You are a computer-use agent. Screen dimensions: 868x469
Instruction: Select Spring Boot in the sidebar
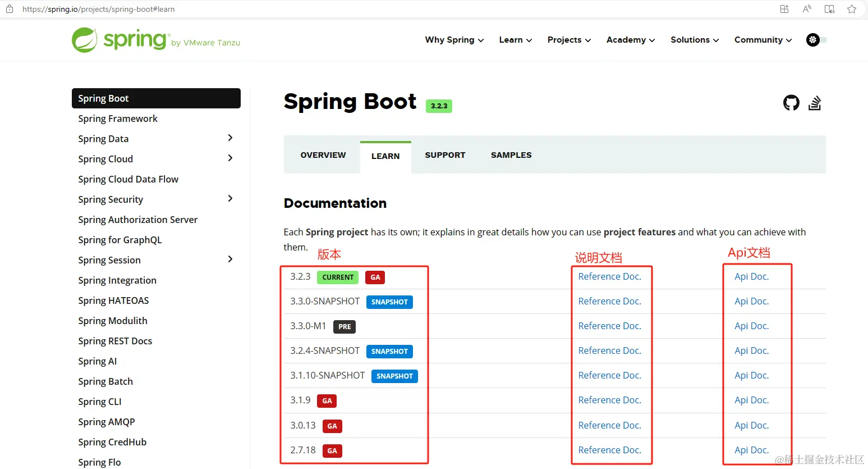click(x=156, y=98)
